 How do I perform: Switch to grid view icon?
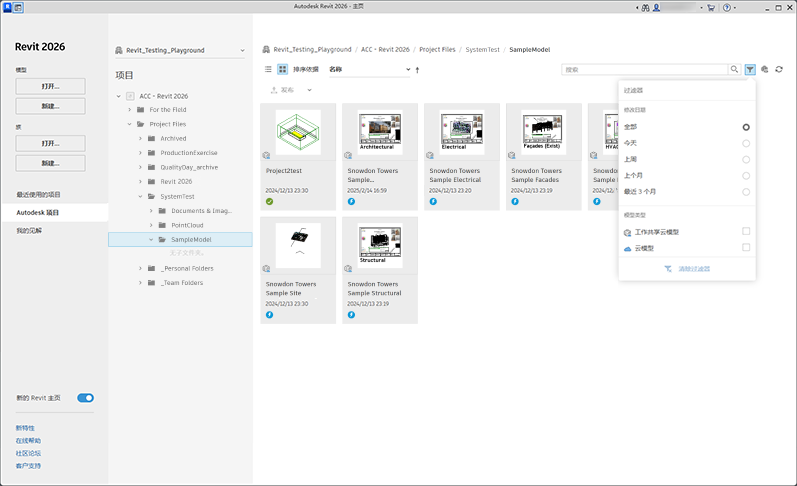point(283,69)
